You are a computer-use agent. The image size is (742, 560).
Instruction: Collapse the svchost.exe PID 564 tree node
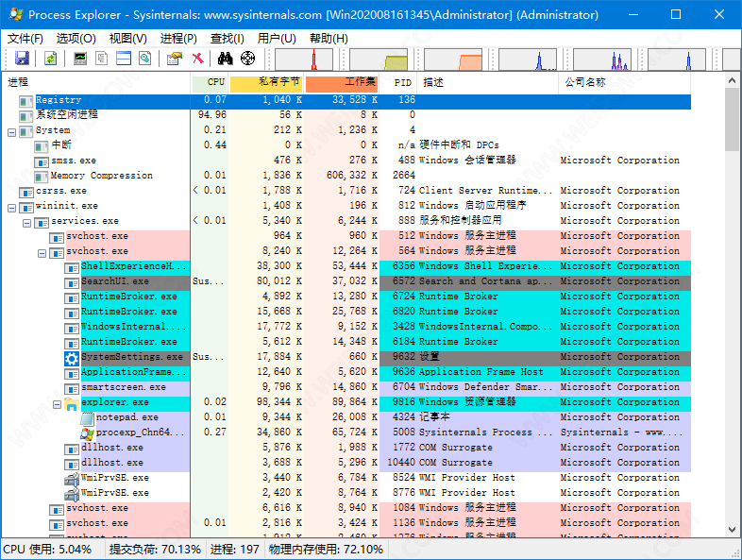pyautogui.click(x=42, y=253)
